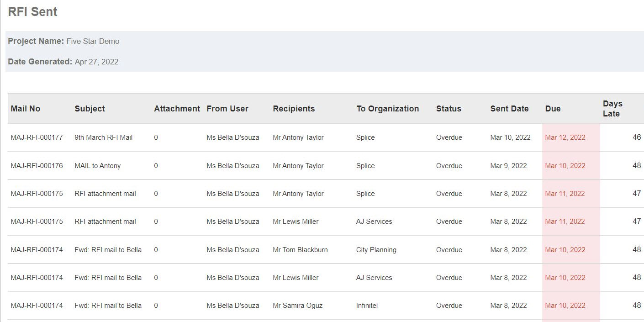Click AJ Services in the Mar 11 due row
Screen dimensions: 644x322
[374, 222]
